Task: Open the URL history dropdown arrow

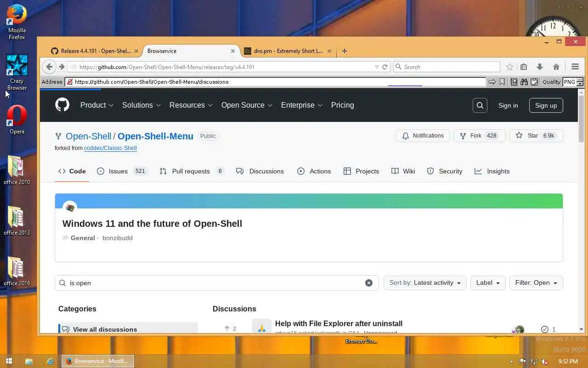Action: [x=377, y=67]
